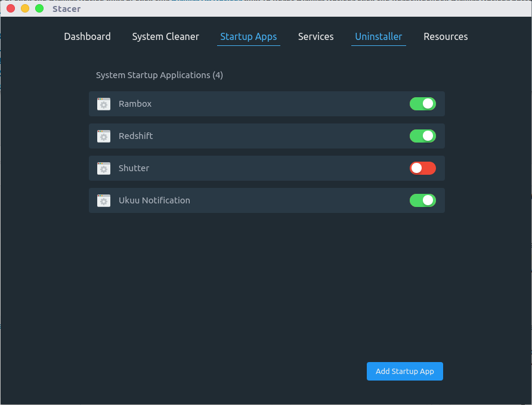
Task: Select the Shutter entry name
Action: tap(134, 168)
